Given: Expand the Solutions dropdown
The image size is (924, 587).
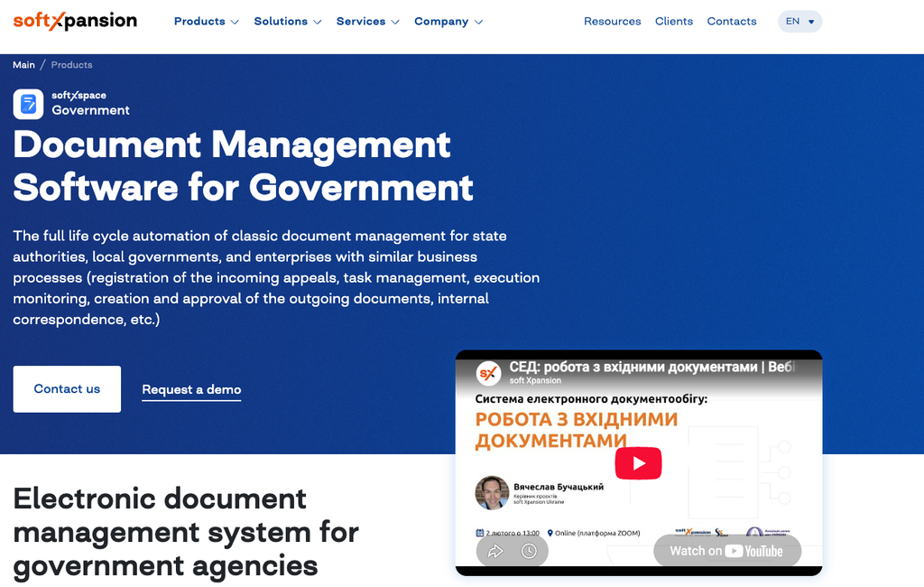Looking at the screenshot, I should coord(288,22).
